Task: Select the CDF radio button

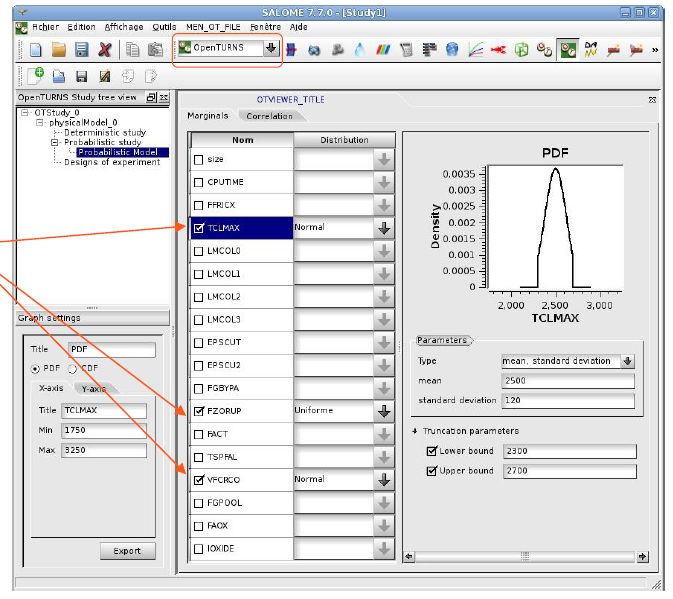Action: point(73,369)
